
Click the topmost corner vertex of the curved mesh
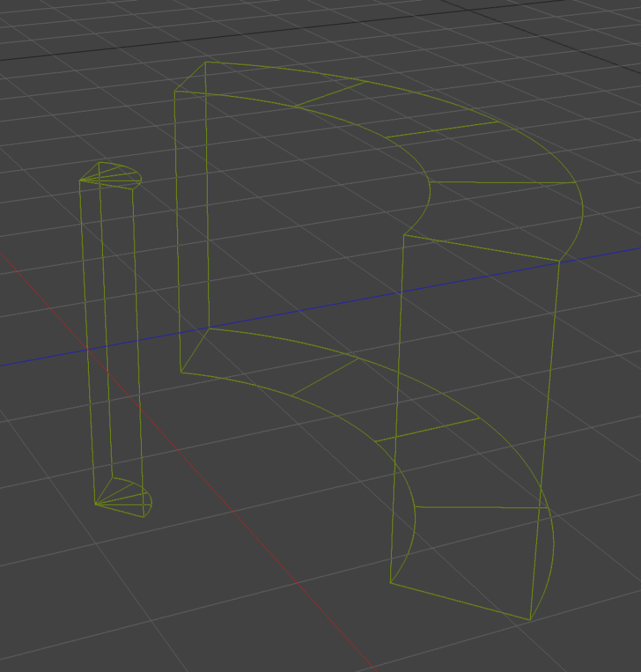tap(204, 62)
